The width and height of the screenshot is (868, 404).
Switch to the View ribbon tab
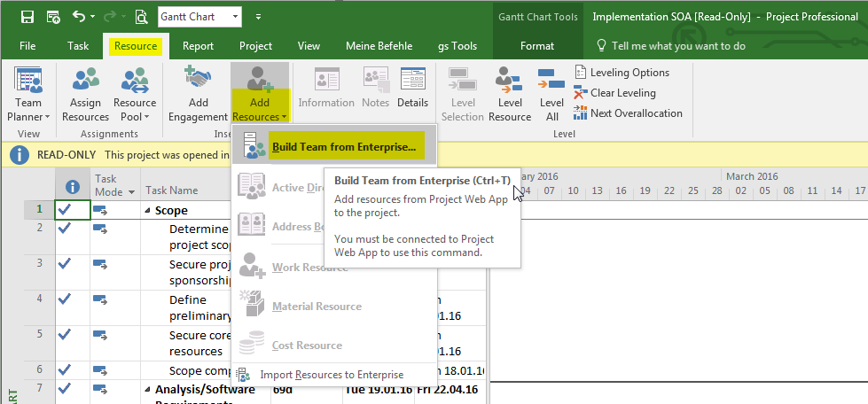pyautogui.click(x=309, y=46)
